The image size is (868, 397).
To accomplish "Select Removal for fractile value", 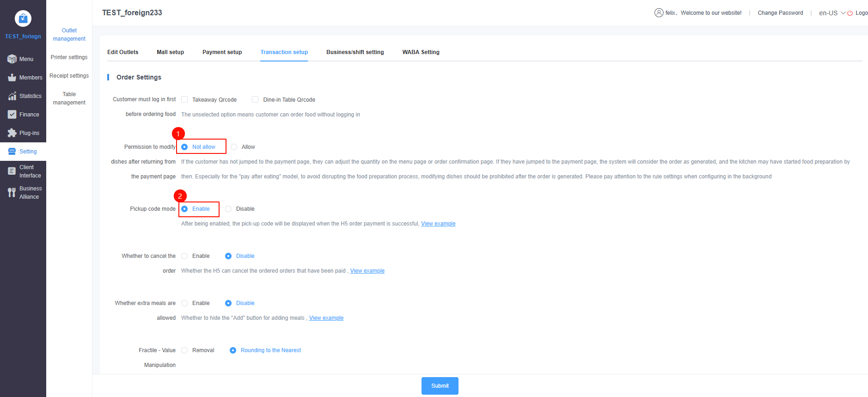I will (x=184, y=350).
